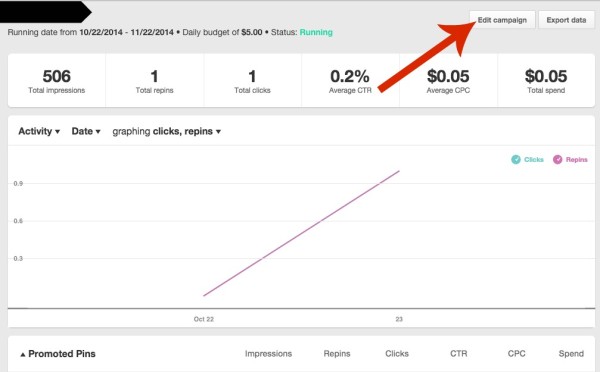This screenshot has width=600, height=372.
Task: Click the green Running status link
Action: 316,32
